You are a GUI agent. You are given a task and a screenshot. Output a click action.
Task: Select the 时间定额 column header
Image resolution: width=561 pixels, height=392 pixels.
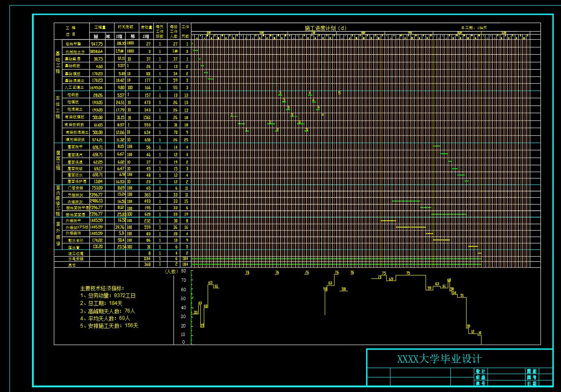pyautogui.click(x=126, y=27)
